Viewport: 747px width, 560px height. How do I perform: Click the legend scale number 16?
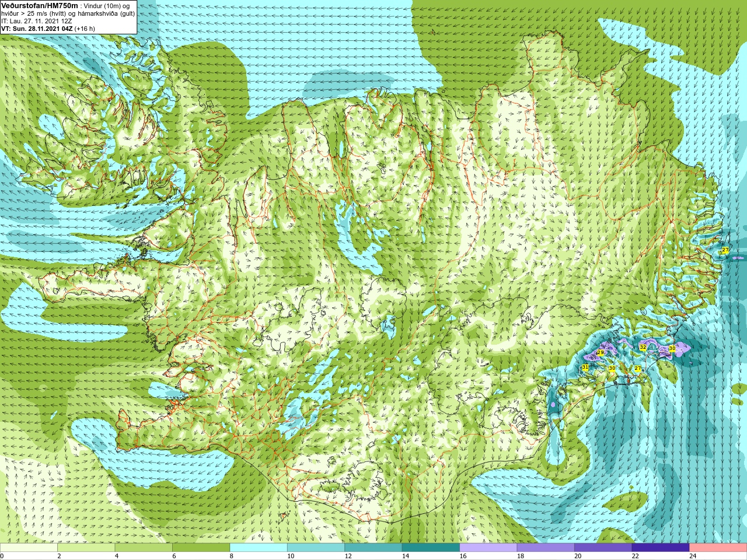(x=463, y=556)
